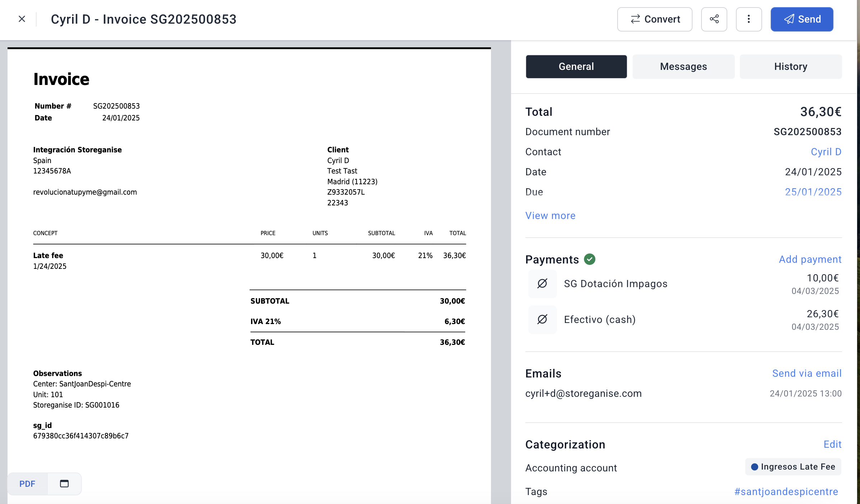Click the Efectivo (cash) payment icon
Viewport: 860px width, 504px height.
[542, 319]
